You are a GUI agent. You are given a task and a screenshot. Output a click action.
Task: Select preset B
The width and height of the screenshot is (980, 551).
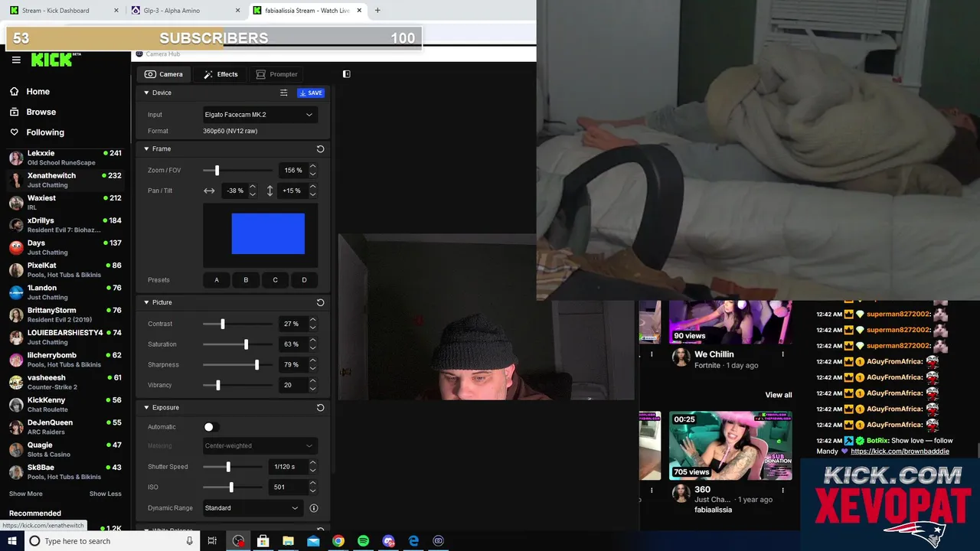click(x=246, y=280)
